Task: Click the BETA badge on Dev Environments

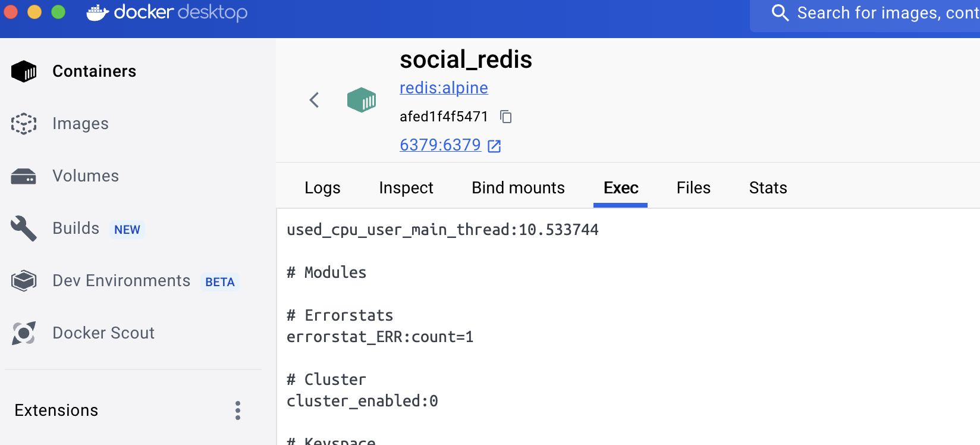Action: coord(220,282)
